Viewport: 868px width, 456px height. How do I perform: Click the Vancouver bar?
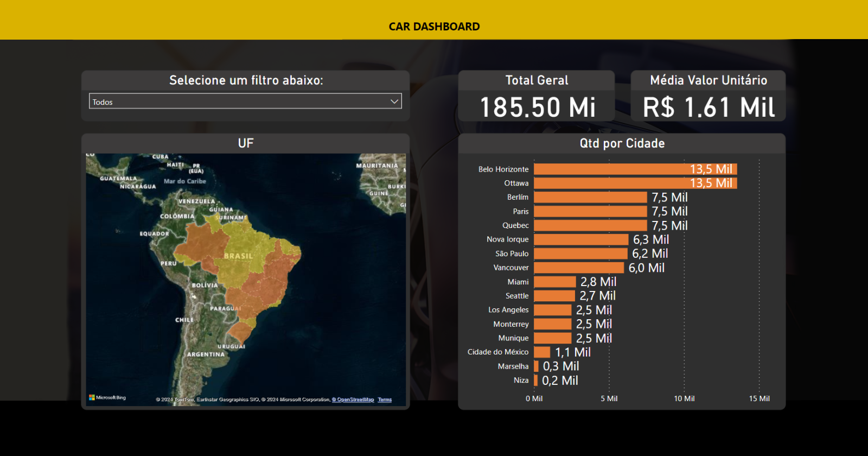coord(579,268)
